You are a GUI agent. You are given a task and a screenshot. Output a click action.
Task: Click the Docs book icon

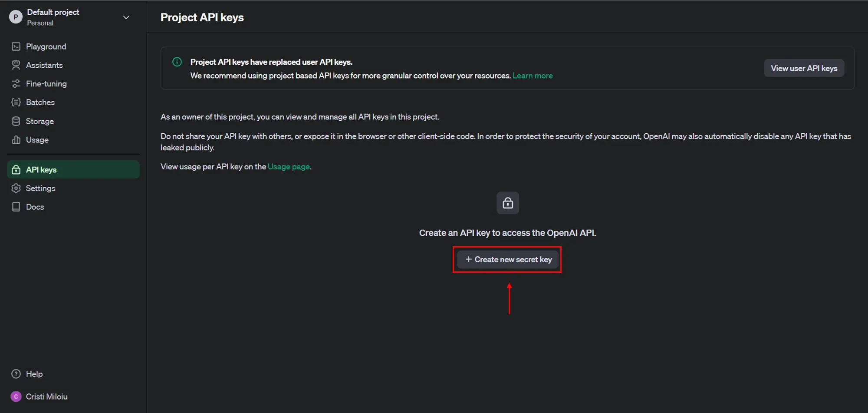(x=16, y=207)
